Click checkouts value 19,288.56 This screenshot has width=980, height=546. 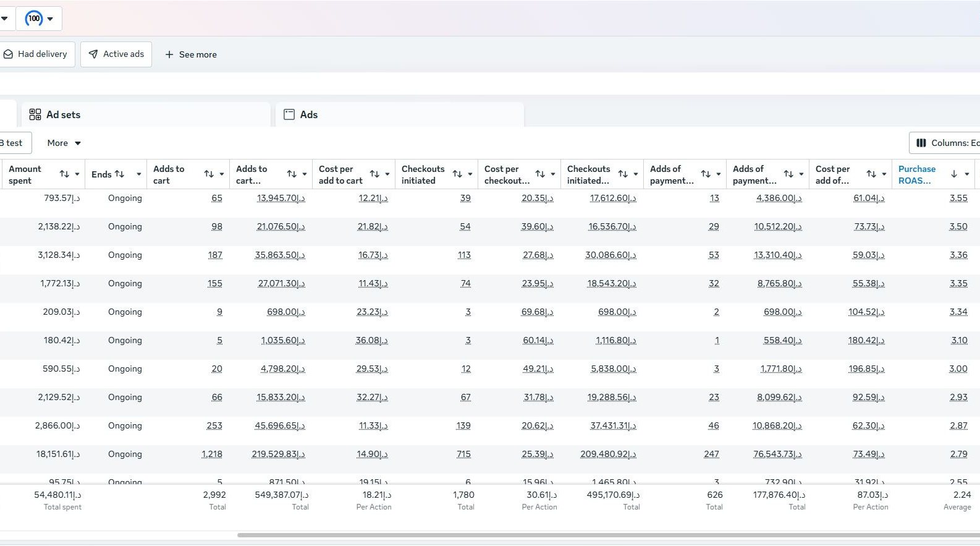[612, 397]
